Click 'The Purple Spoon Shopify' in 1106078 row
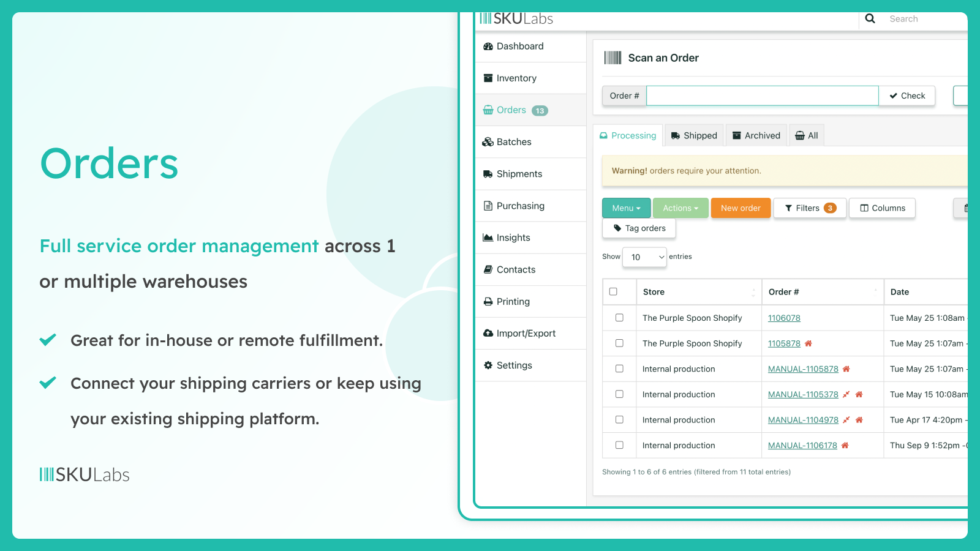 tap(692, 318)
